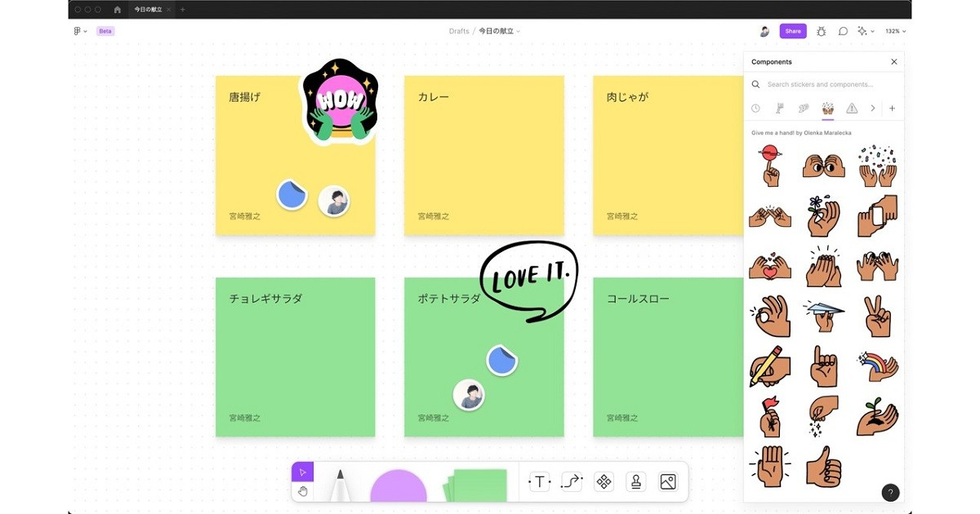980x514 pixels.
Task: Insert the confetti hands sticker
Action: pos(878,165)
